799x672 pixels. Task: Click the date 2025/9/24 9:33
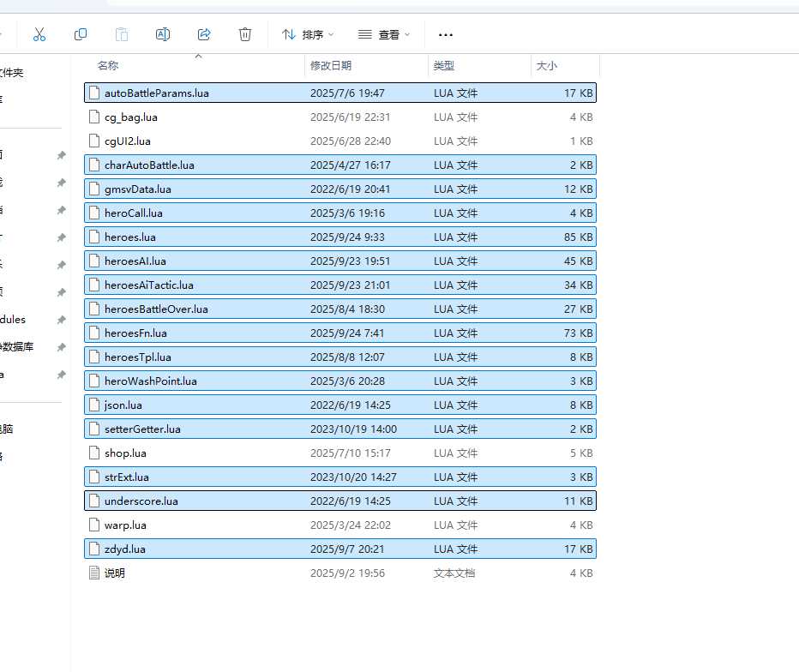coord(347,237)
